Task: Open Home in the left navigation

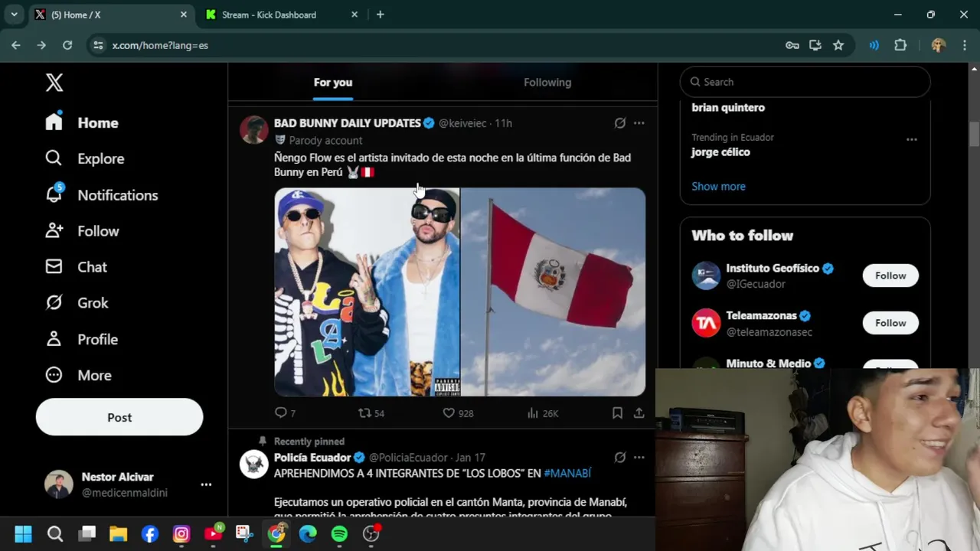Action: coord(82,122)
